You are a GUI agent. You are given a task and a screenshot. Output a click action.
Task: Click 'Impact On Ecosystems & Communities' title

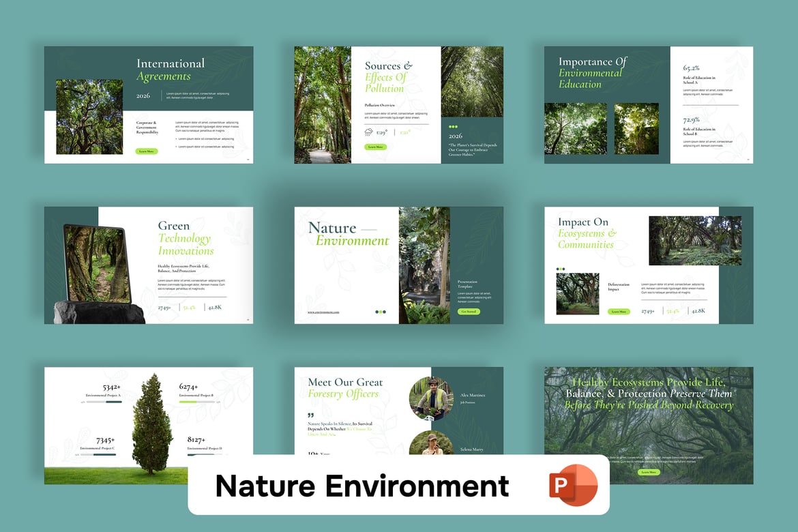coord(587,233)
